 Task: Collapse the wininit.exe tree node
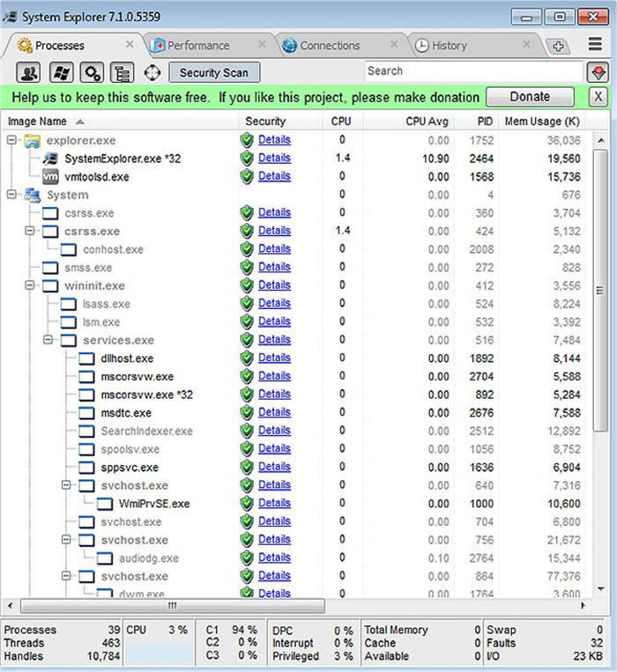point(30,285)
